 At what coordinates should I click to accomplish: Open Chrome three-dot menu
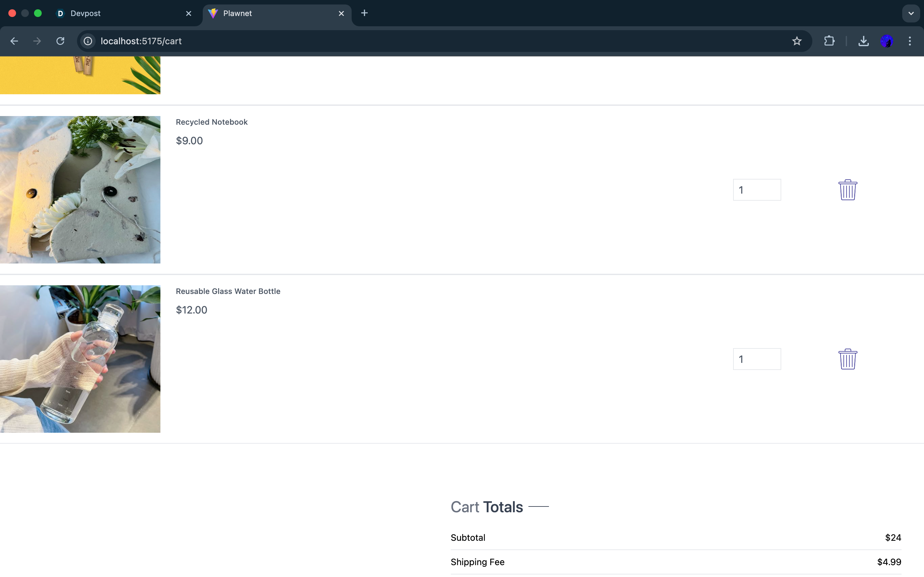tap(910, 41)
